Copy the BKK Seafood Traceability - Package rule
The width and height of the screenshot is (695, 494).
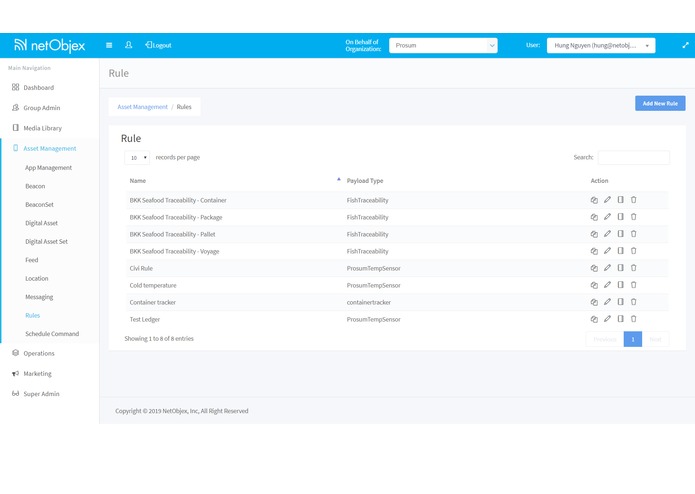click(594, 217)
